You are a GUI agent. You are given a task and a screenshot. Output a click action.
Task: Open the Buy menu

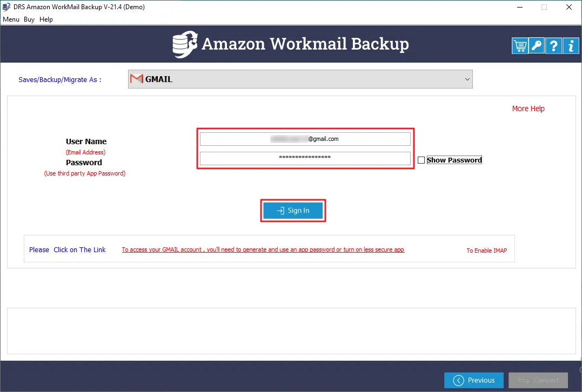pos(29,19)
